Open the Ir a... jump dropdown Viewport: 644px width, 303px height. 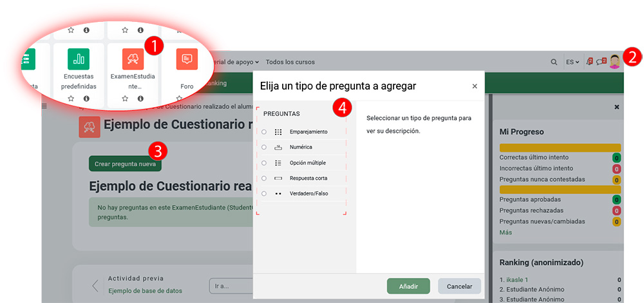tap(231, 286)
